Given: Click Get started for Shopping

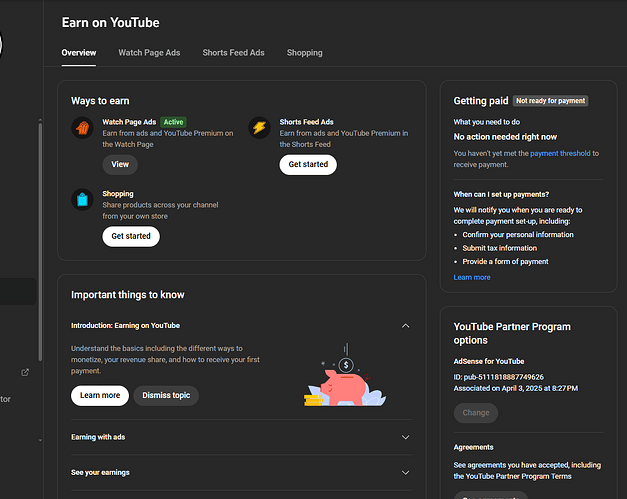Looking at the screenshot, I should (x=131, y=236).
